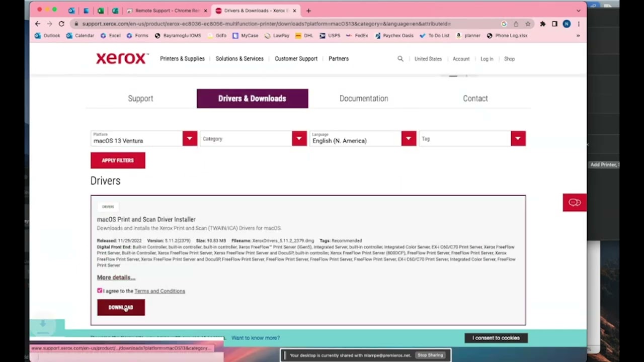This screenshot has height=362, width=644.
Task: Click the United States region link
Action: point(428,59)
